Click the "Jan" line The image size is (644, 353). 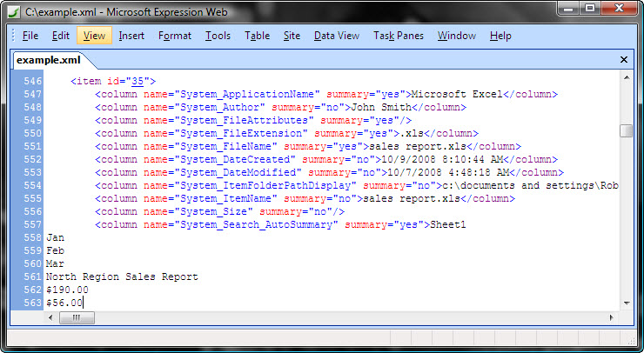point(55,237)
